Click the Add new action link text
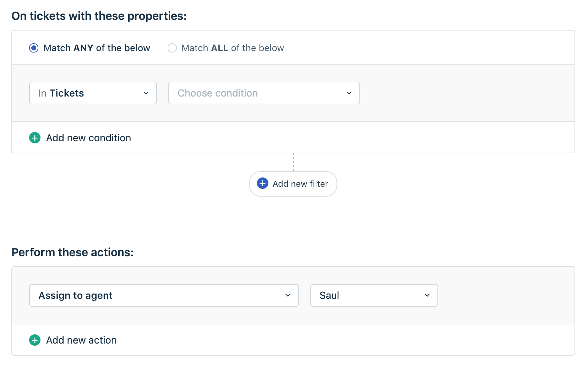This screenshot has width=588, height=367. click(81, 340)
